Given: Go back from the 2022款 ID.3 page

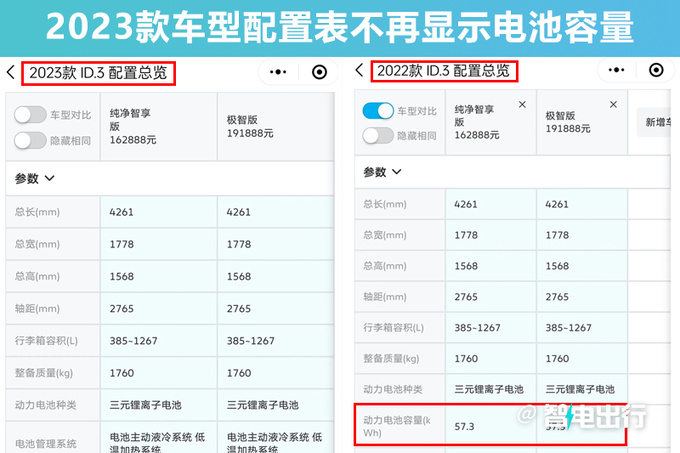Looking at the screenshot, I should [359, 69].
